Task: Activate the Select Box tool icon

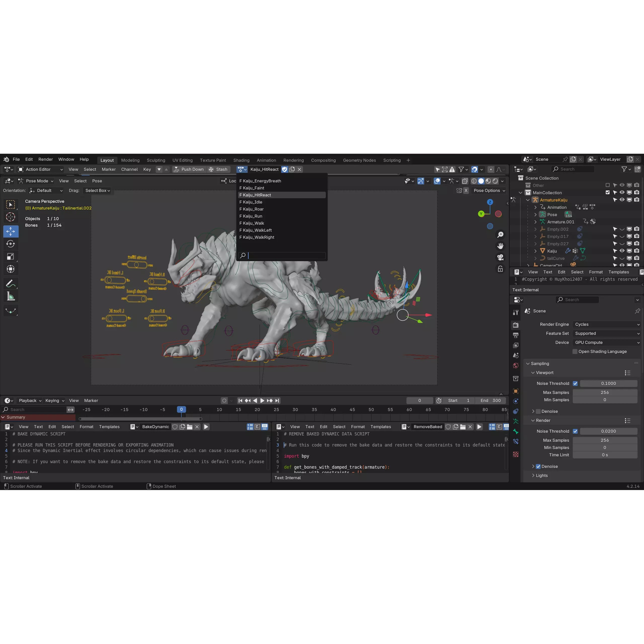Action: (x=11, y=204)
